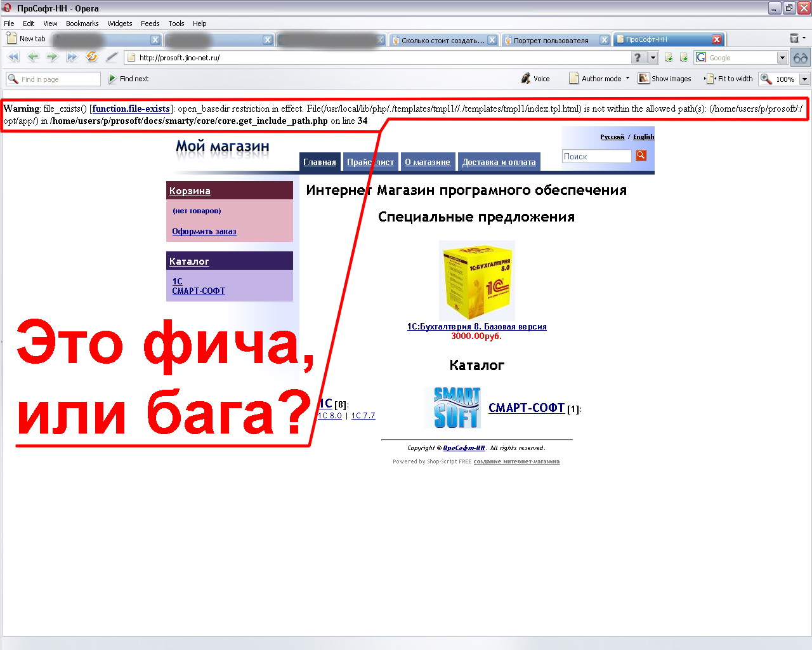This screenshot has height=650, width=812.
Task: Click the second bookmark page star icon
Action: point(684,58)
